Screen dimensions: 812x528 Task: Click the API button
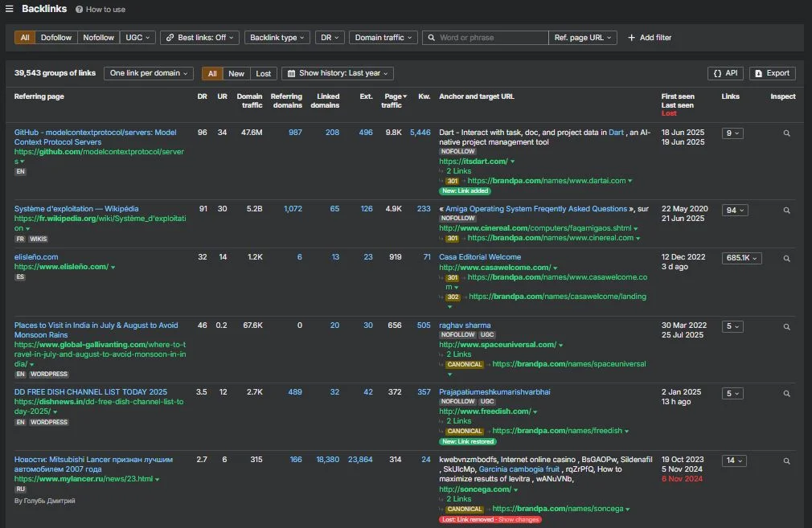pyautogui.click(x=725, y=73)
